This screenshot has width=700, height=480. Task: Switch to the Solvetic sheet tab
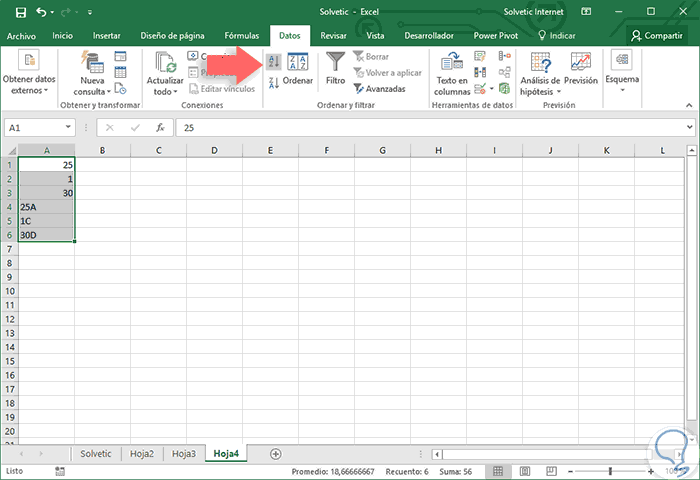96,454
